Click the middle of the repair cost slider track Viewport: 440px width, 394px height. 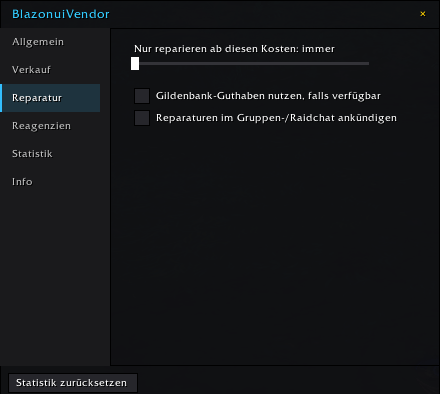[250, 63]
